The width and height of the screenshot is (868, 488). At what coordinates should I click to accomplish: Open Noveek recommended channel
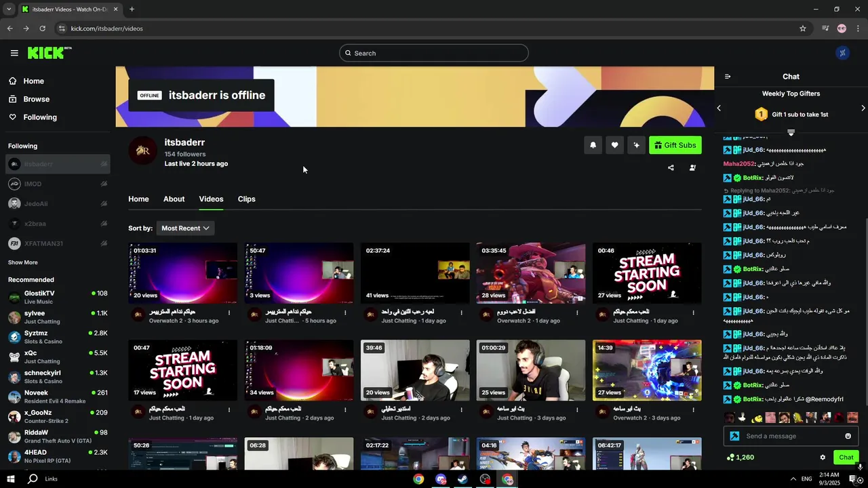point(58,396)
